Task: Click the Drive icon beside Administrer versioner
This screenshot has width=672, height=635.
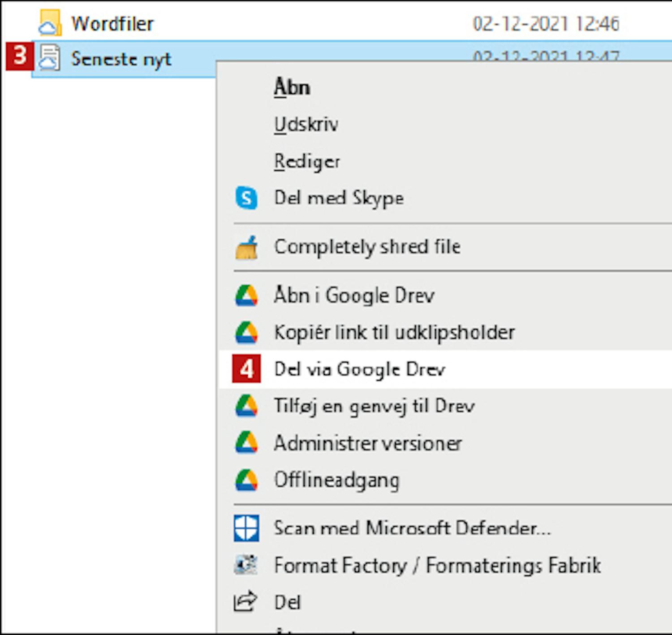Action: pyautogui.click(x=246, y=443)
